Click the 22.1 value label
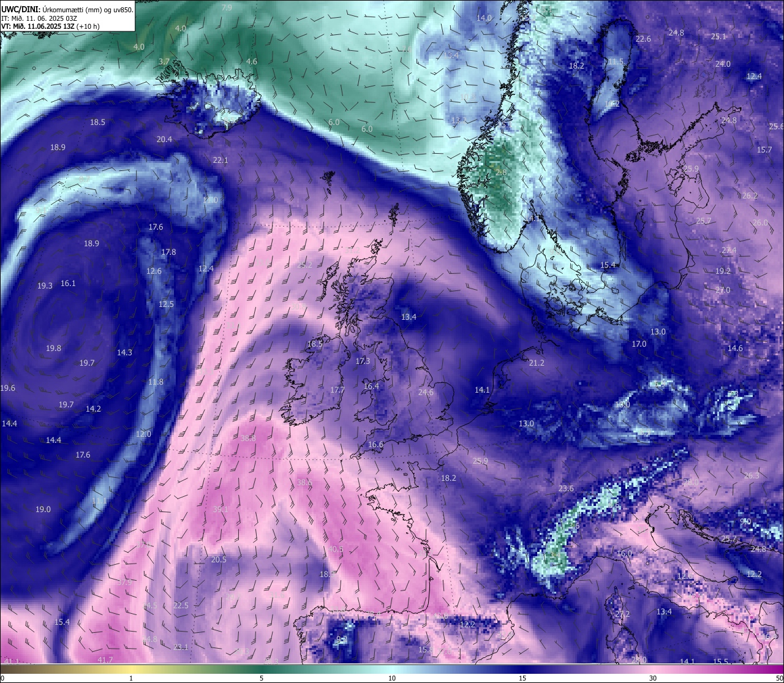Image resolution: width=784 pixels, height=683 pixels. [x=221, y=160]
